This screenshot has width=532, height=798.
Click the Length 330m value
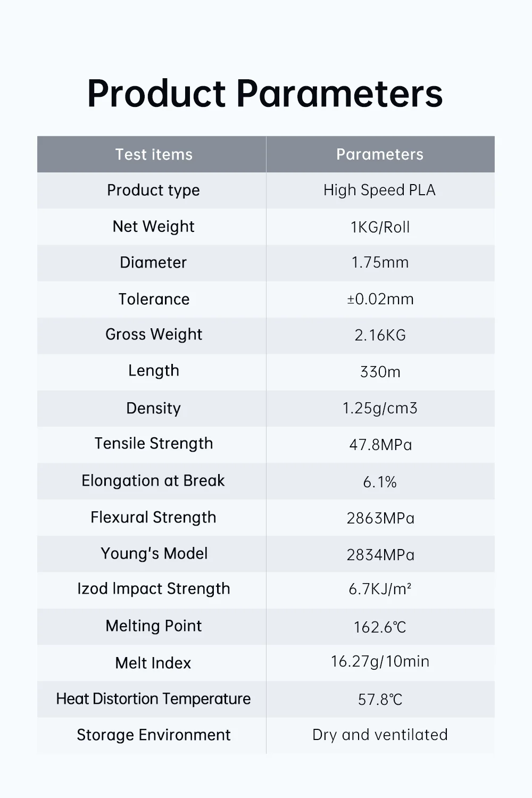point(380,372)
